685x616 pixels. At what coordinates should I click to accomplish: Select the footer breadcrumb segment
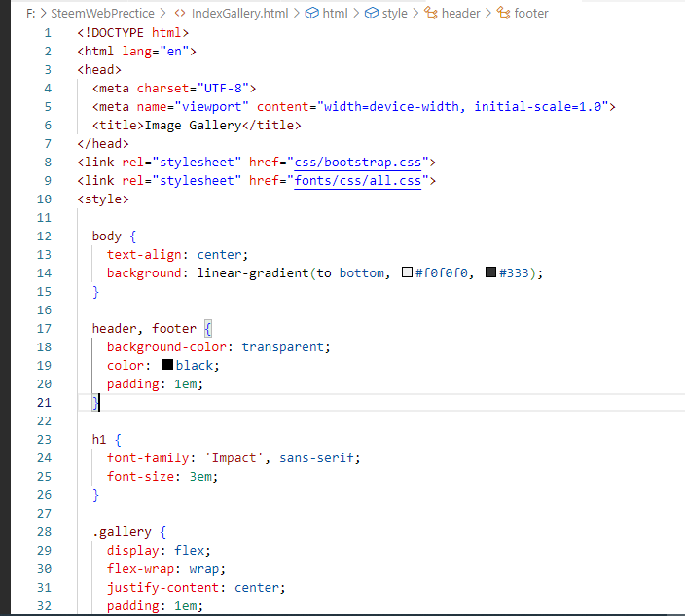click(x=531, y=13)
